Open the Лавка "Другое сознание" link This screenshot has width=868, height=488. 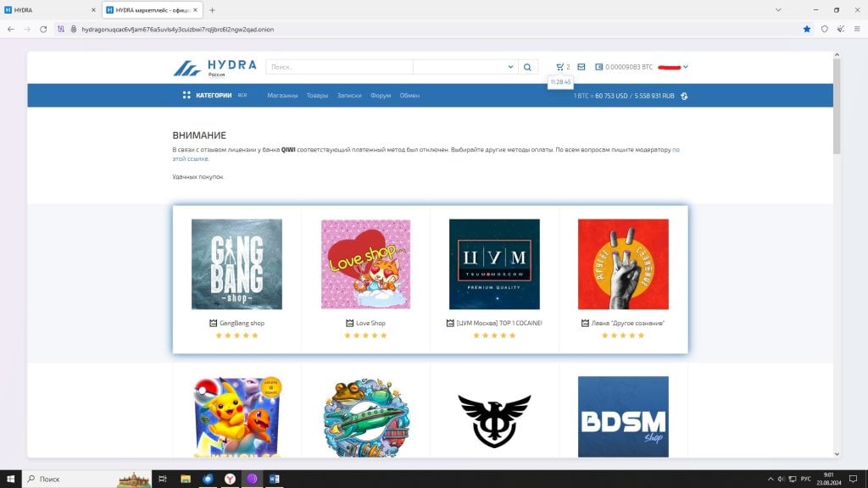pyautogui.click(x=628, y=323)
